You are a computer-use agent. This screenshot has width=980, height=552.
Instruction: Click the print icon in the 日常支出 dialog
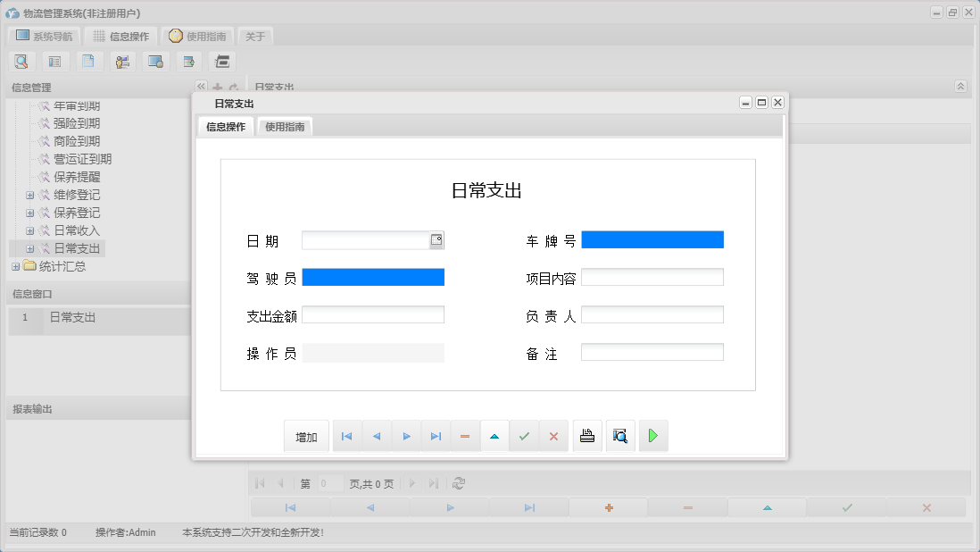[x=587, y=436]
